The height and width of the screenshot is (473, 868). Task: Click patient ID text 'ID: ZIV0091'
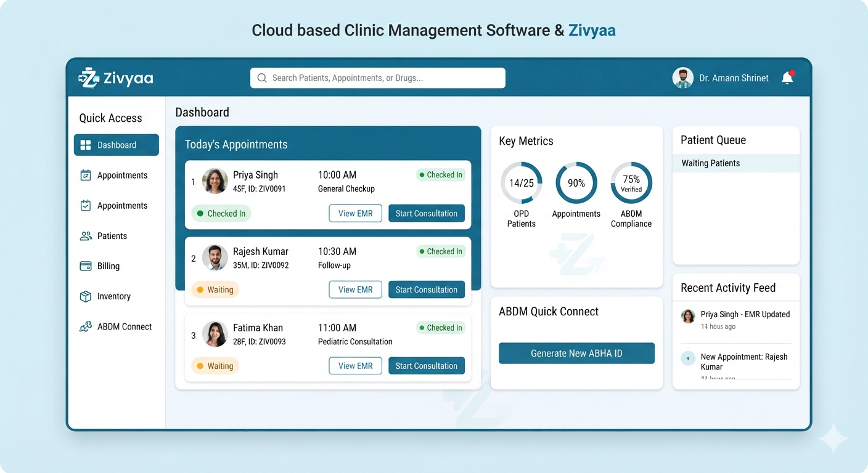click(268, 189)
